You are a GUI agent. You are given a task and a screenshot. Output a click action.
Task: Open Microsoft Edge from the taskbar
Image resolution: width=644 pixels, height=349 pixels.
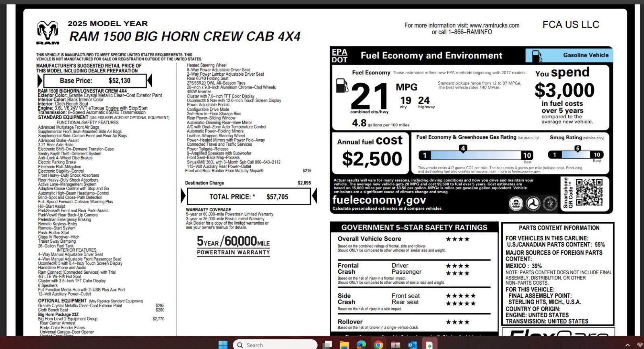coord(361,345)
